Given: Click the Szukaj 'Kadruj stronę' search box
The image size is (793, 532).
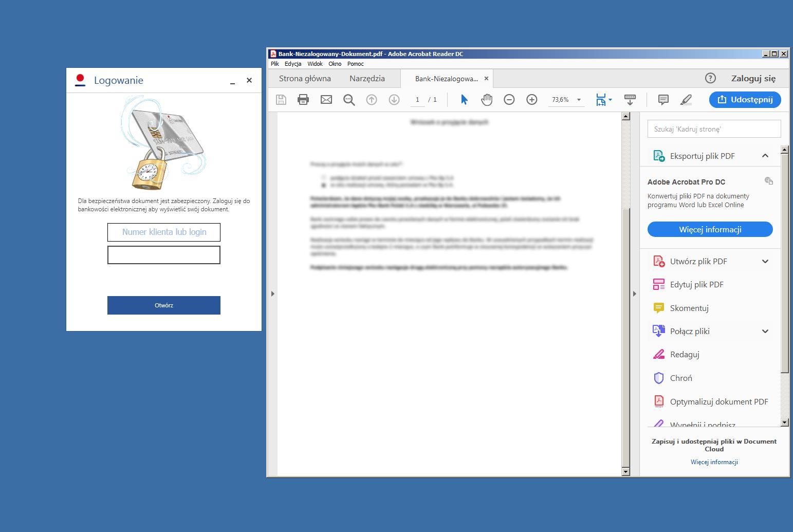Looking at the screenshot, I should (x=713, y=129).
